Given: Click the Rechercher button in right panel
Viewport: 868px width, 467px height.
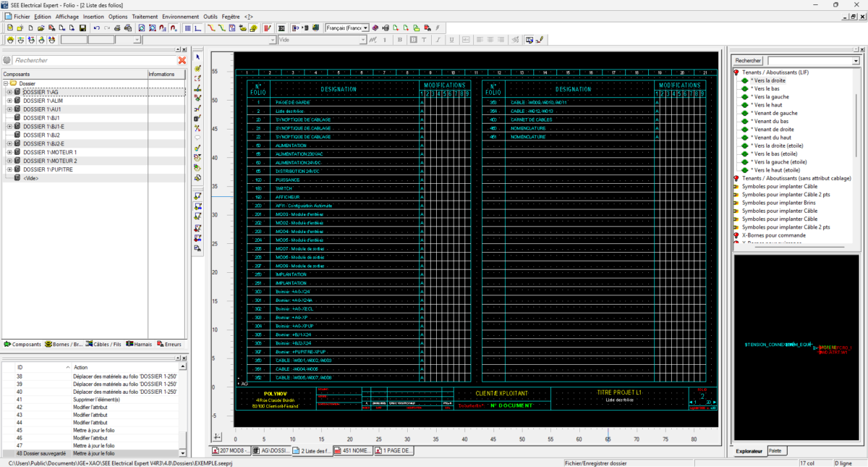Looking at the screenshot, I should click(748, 61).
